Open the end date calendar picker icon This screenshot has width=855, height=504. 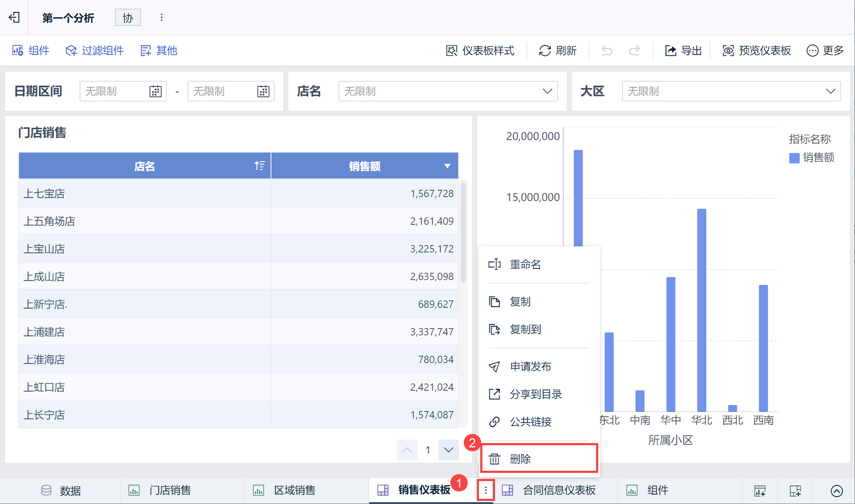click(x=263, y=91)
